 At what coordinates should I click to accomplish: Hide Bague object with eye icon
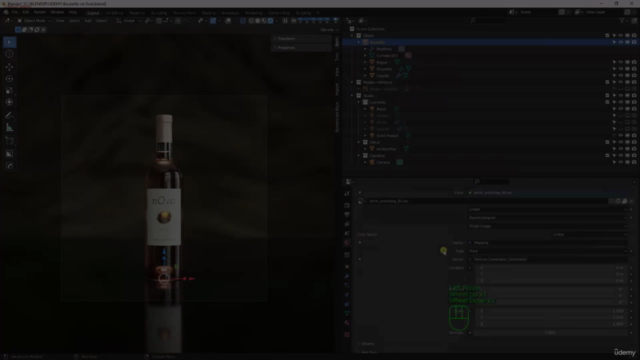pyautogui.click(x=621, y=62)
